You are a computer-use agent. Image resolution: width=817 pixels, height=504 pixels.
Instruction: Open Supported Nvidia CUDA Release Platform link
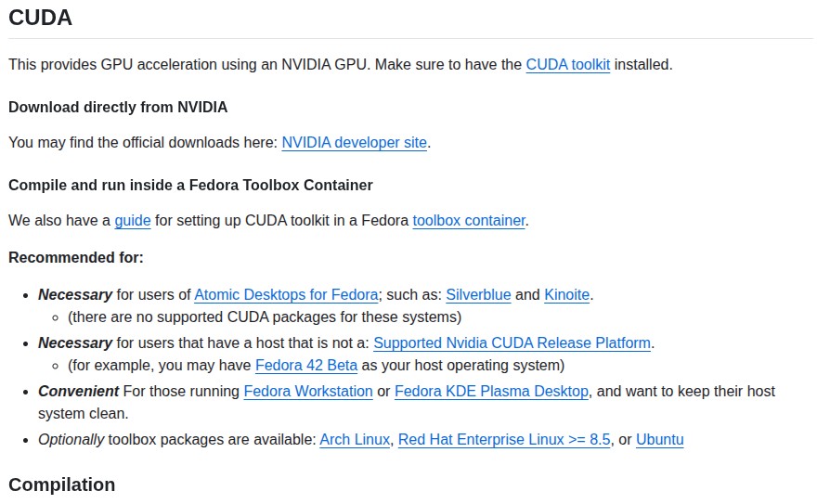pyautogui.click(x=512, y=343)
